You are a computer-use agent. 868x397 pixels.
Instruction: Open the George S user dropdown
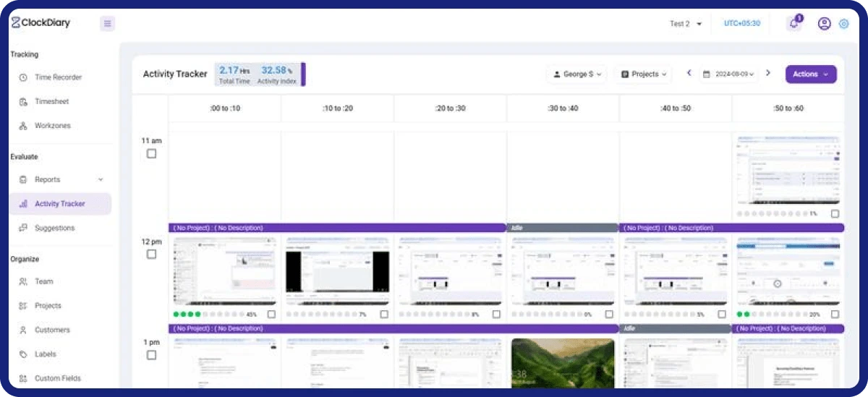[576, 74]
